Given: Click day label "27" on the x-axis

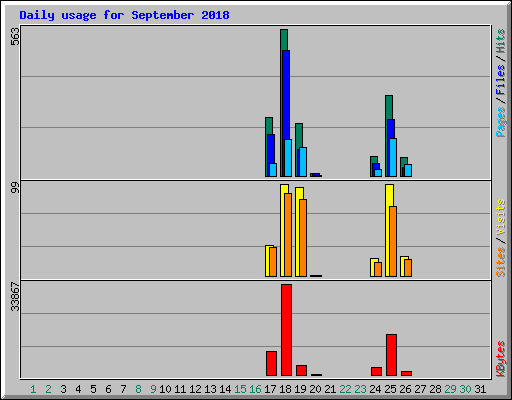Looking at the screenshot, I should coord(420,389).
